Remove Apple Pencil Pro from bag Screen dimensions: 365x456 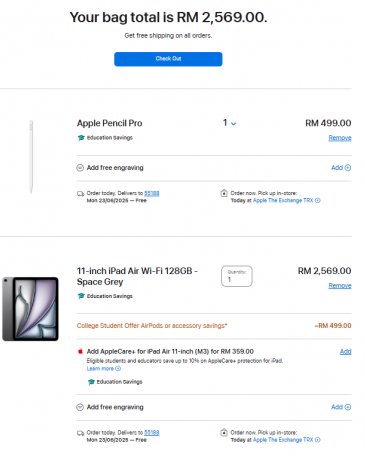point(340,138)
